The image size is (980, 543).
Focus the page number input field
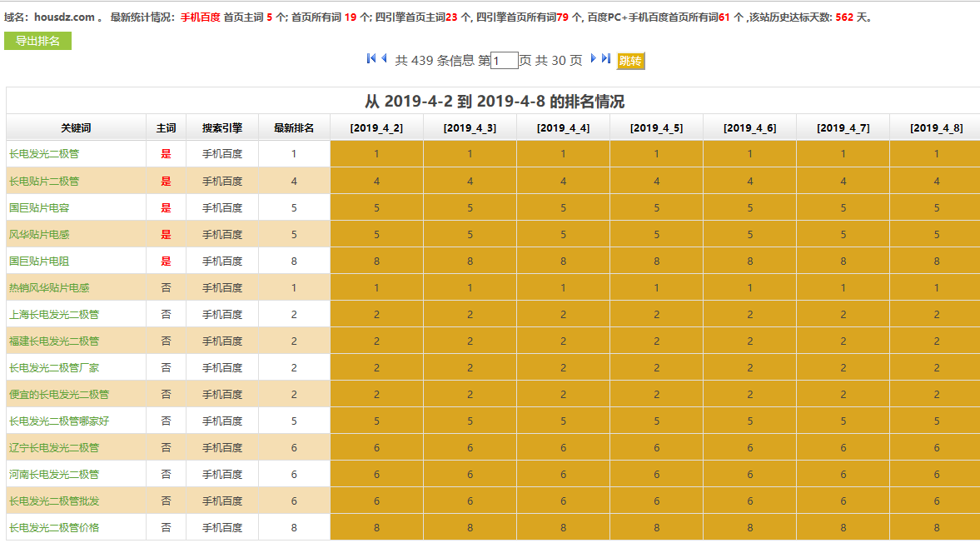tap(505, 61)
